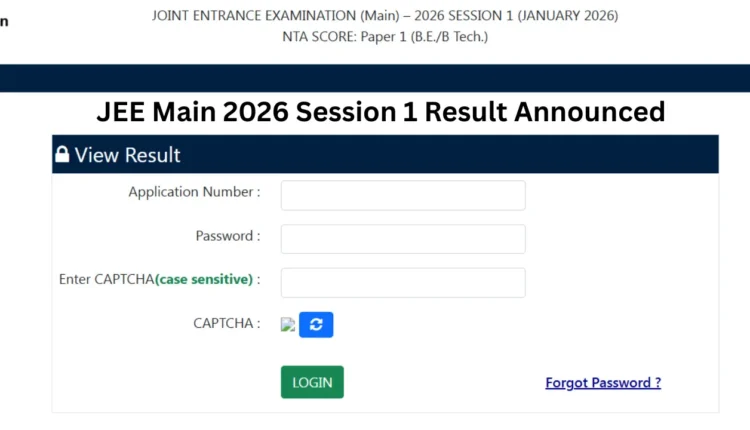Click the Enter CAPTCHA label text
Screen dimensions: 750x430
(106, 280)
